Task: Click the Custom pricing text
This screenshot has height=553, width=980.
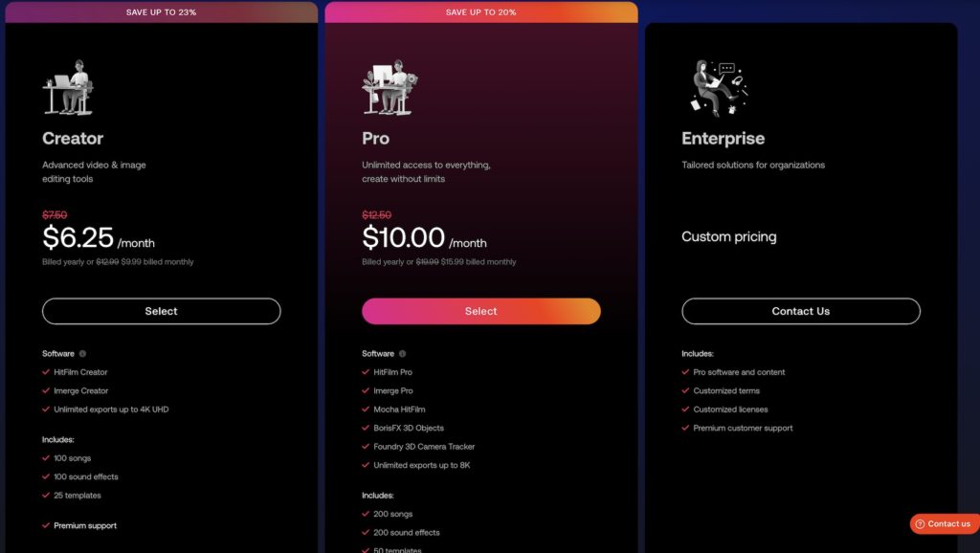Action: point(728,237)
